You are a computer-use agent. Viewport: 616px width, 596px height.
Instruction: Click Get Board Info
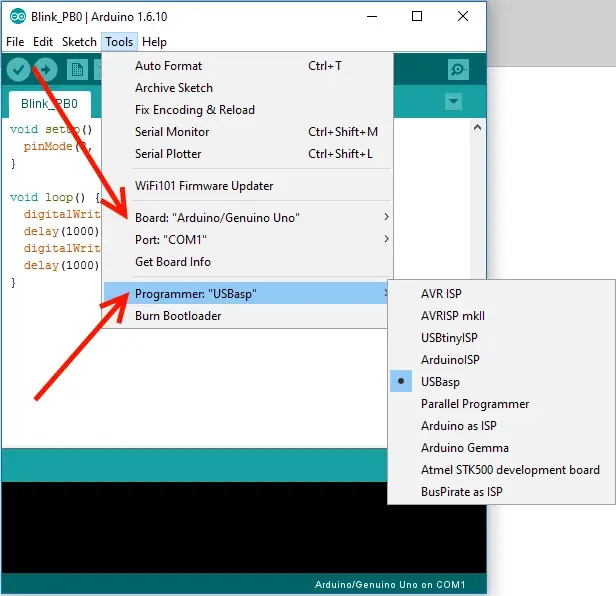click(173, 262)
